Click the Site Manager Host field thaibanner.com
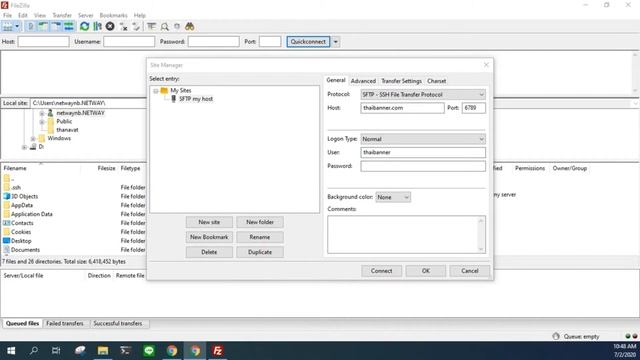 tap(402, 108)
